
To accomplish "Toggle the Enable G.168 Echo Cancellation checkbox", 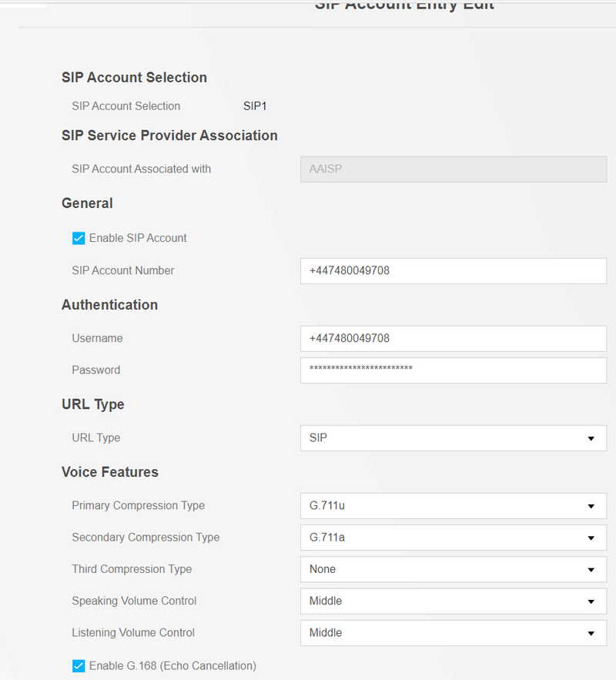I will [79, 665].
